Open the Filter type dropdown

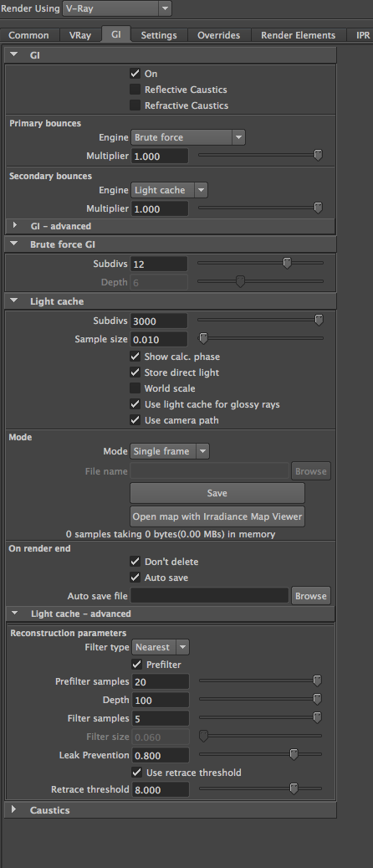pyautogui.click(x=161, y=646)
